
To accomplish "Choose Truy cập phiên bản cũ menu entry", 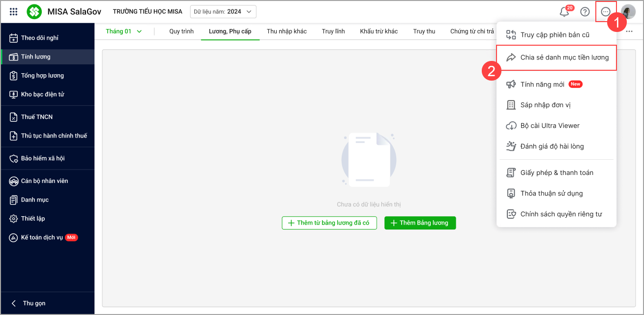I will (556, 35).
